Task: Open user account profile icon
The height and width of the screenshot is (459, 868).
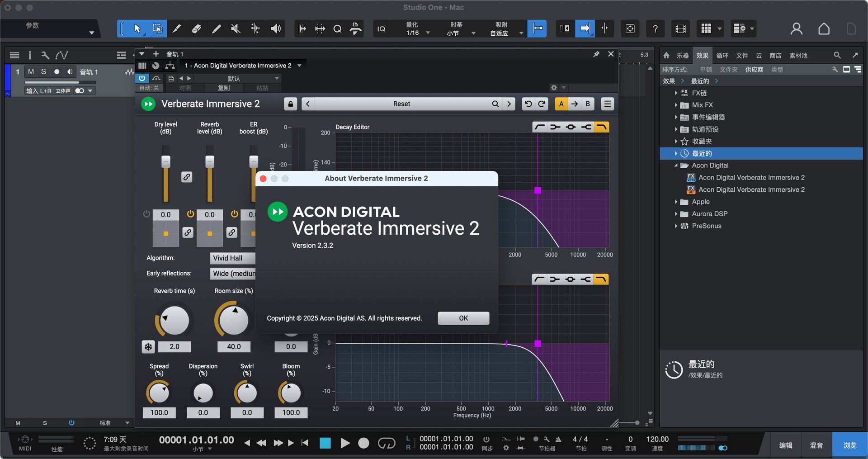Action: 796,29
